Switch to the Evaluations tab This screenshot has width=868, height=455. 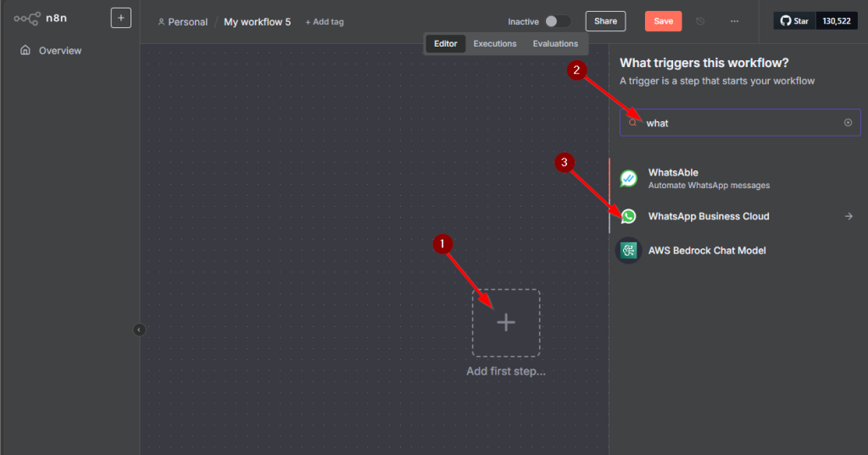[555, 44]
